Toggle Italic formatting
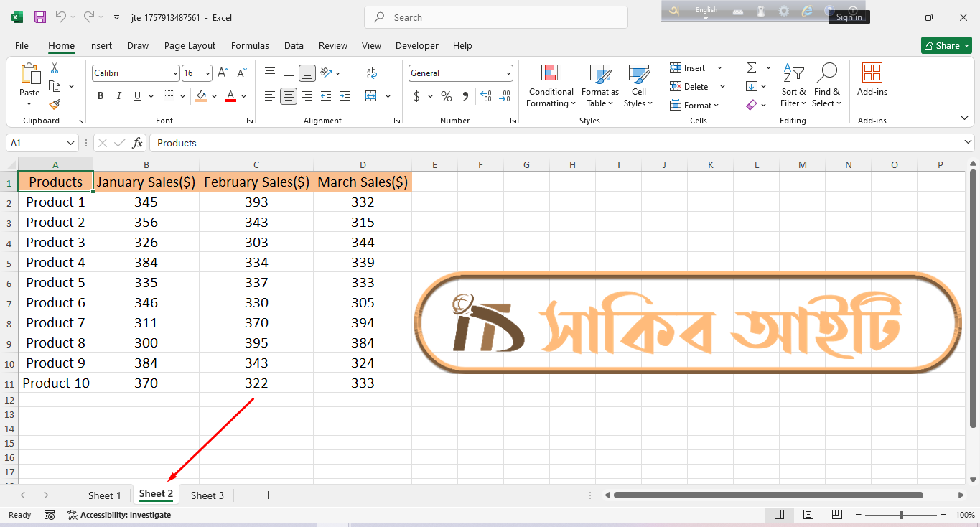980x527 pixels. [118, 96]
